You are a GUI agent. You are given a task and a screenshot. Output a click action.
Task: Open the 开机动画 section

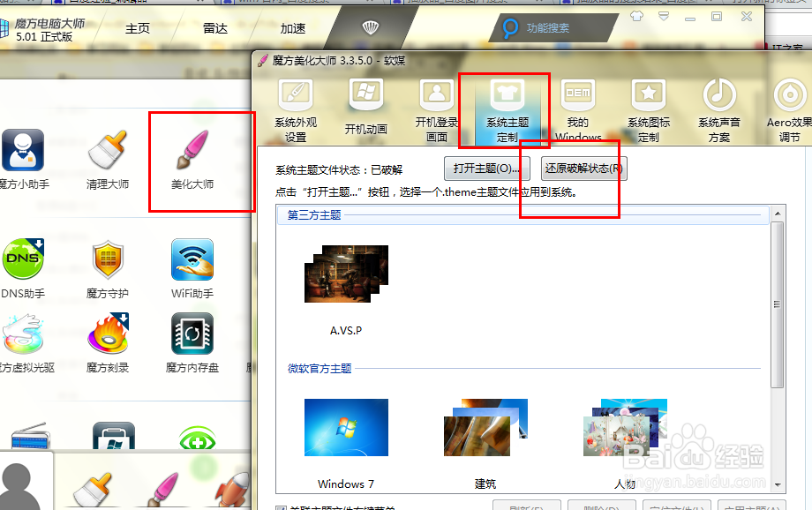(366, 107)
